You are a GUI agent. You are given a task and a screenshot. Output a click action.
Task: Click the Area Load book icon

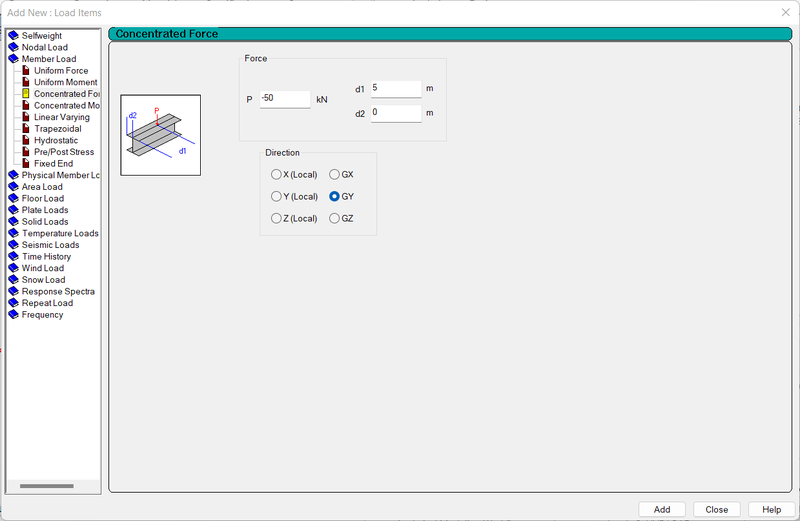[x=14, y=187]
